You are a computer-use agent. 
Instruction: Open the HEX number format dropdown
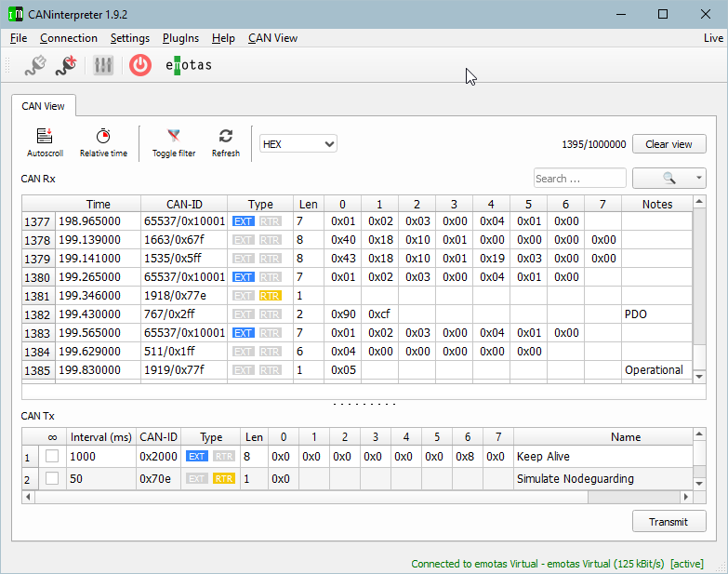(x=298, y=144)
